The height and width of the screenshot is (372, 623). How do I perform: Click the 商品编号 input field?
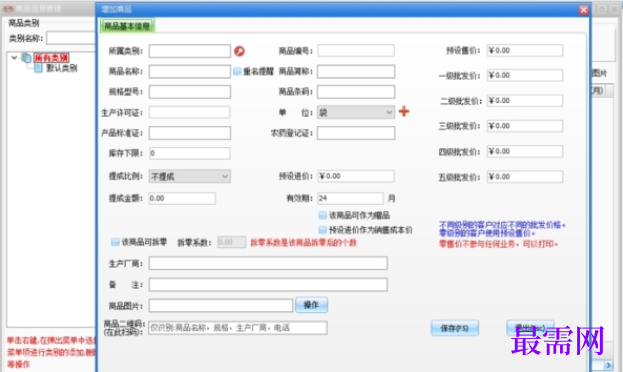pyautogui.click(x=356, y=50)
